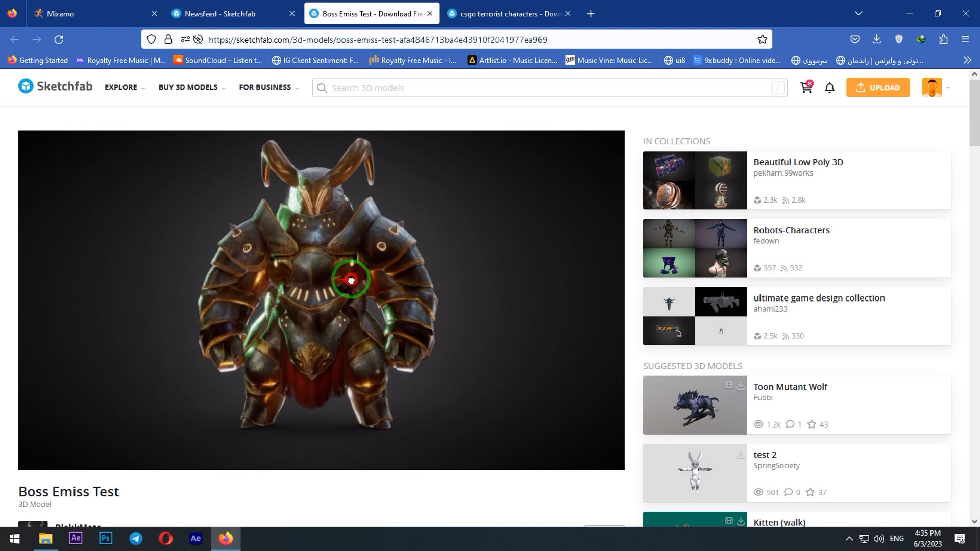Open the browser extensions puzzle icon
Viewport: 980px width, 551px height.
pos(943,39)
